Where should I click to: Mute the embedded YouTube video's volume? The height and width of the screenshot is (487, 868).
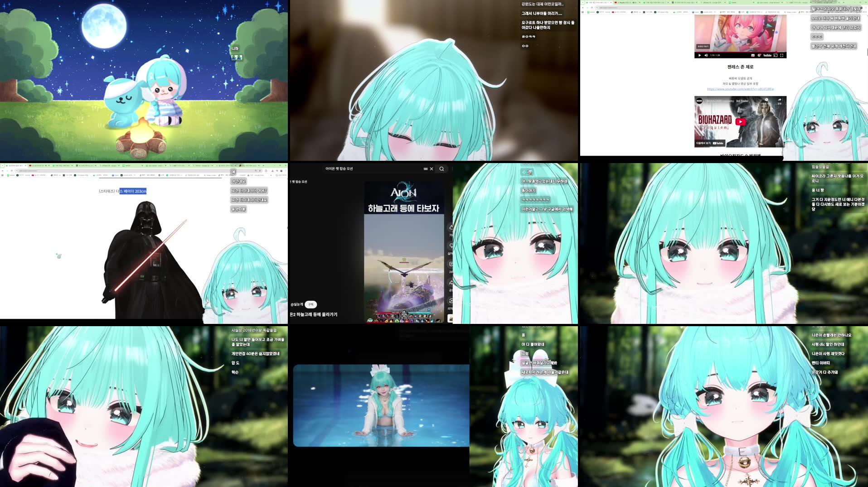707,55
